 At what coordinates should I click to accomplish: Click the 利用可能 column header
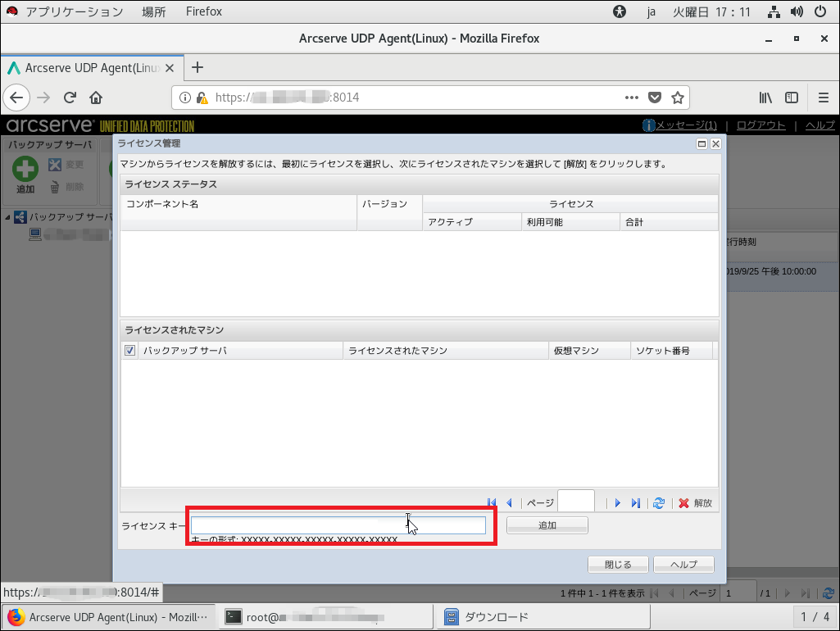click(x=570, y=222)
